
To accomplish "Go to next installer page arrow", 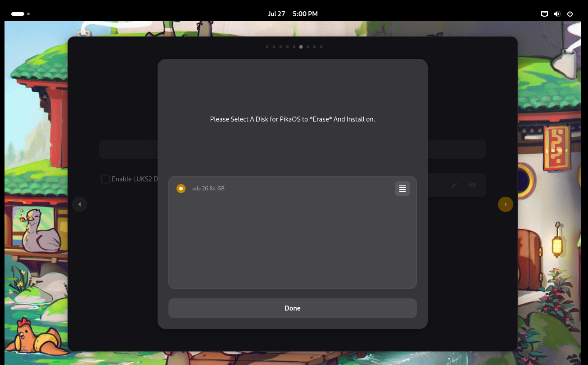I will click(506, 204).
